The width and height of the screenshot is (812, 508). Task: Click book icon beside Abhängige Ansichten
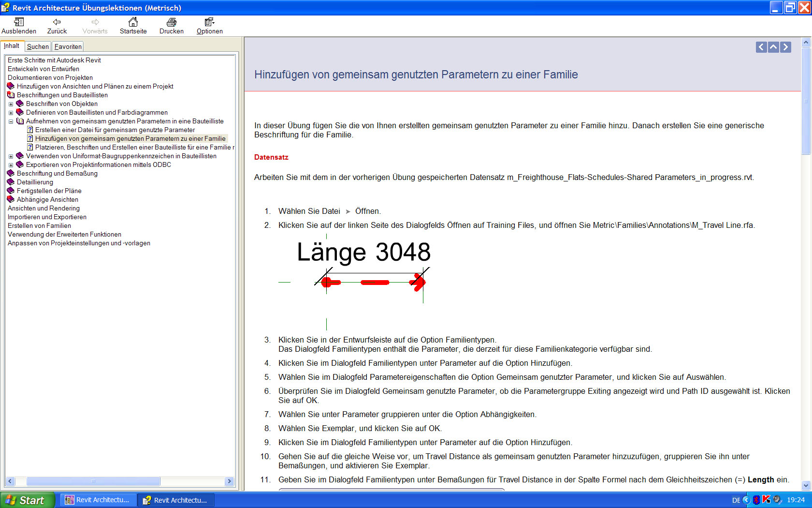click(11, 199)
